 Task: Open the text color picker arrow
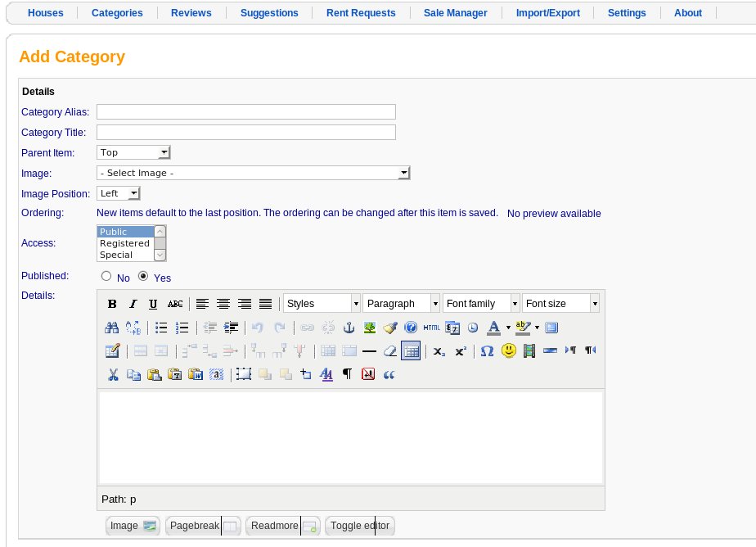tap(508, 328)
